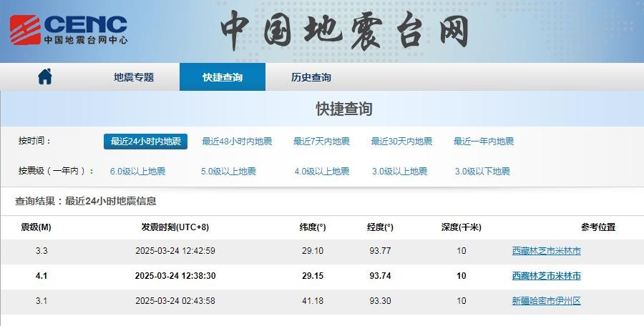The height and width of the screenshot is (326, 644).
Task: Click 3.0级以下地震 filter
Action: (x=482, y=172)
